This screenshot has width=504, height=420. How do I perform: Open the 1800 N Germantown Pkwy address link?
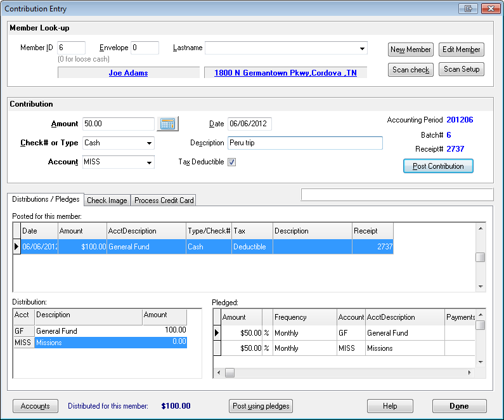click(285, 73)
